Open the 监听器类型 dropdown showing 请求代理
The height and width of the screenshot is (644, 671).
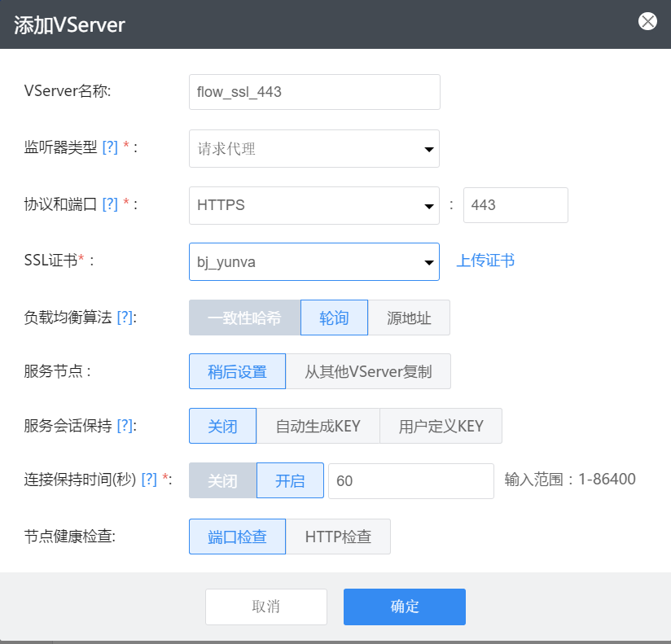[314, 148]
